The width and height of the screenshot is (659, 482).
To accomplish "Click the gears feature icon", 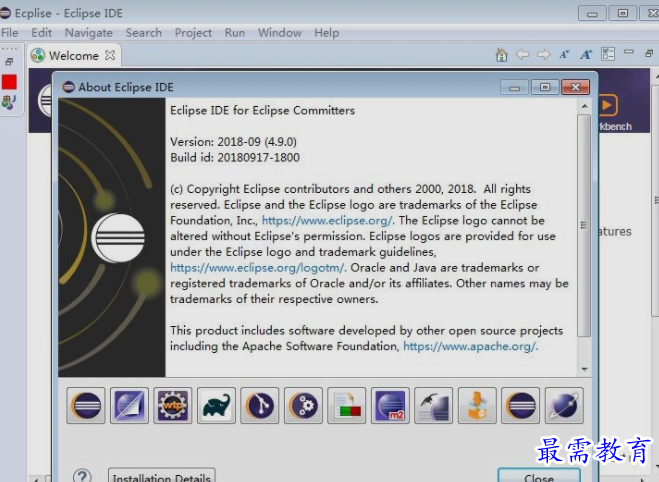I will pyautogui.click(x=303, y=406).
